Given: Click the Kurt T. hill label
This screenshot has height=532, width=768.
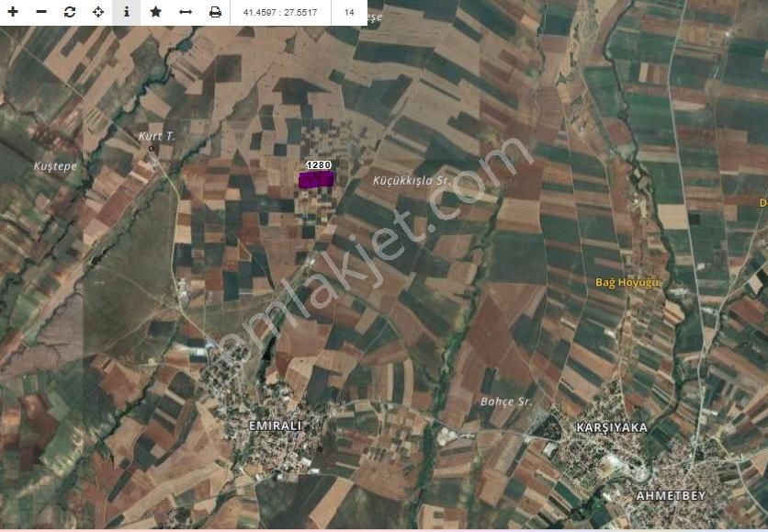Looking at the screenshot, I should [x=157, y=136].
